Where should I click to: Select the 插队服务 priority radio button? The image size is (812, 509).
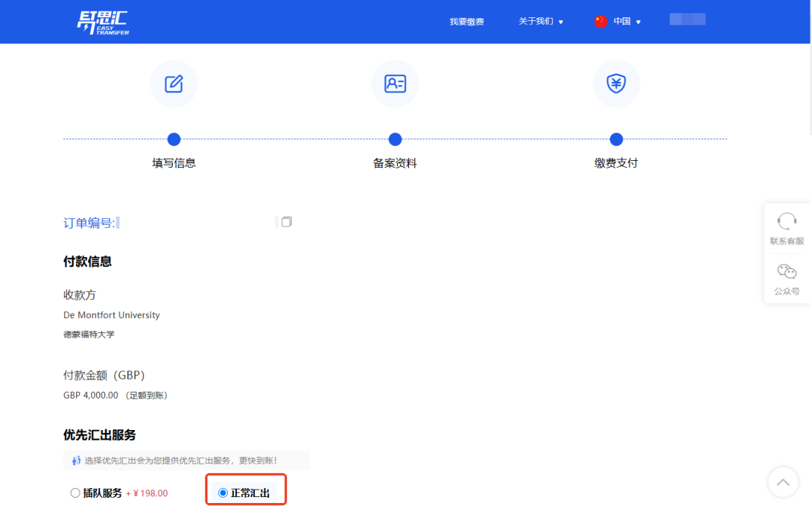coord(75,493)
